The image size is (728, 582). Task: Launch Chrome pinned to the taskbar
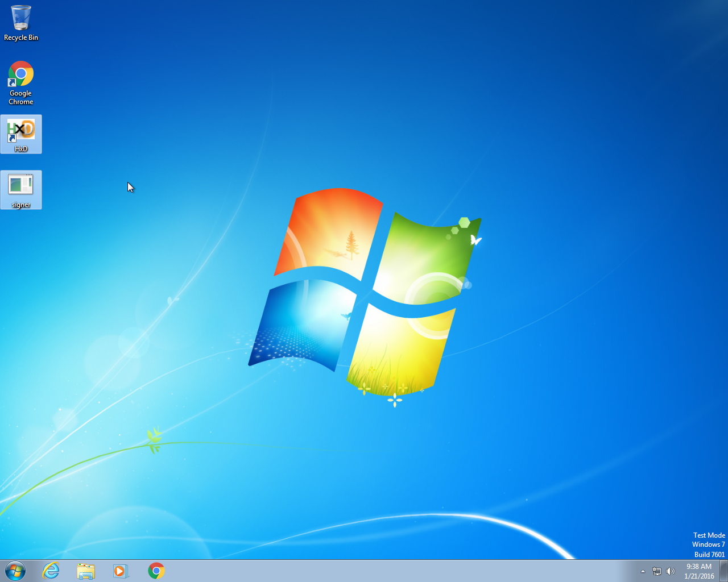coord(155,571)
